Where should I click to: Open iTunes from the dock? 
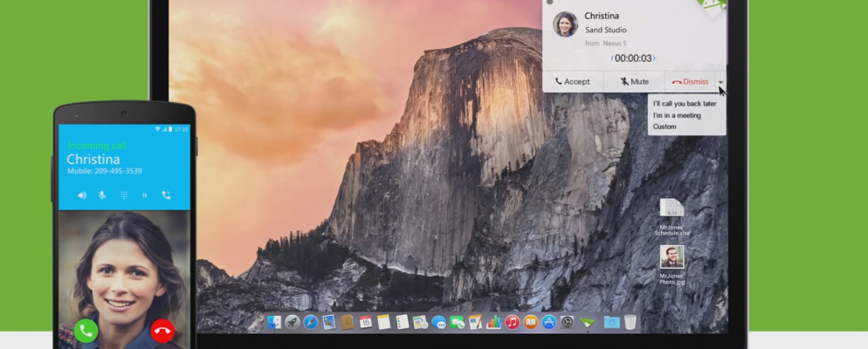tap(512, 322)
